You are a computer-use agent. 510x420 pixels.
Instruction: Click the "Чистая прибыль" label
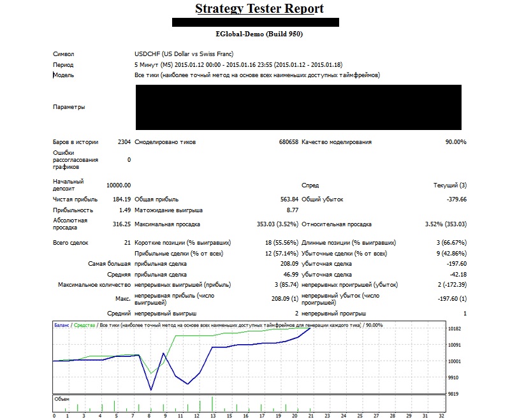coord(75,199)
